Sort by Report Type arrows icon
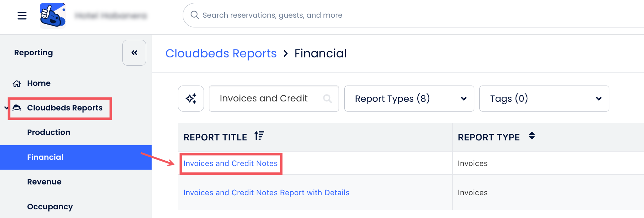Image resolution: width=644 pixels, height=218 pixels. pyautogui.click(x=532, y=136)
